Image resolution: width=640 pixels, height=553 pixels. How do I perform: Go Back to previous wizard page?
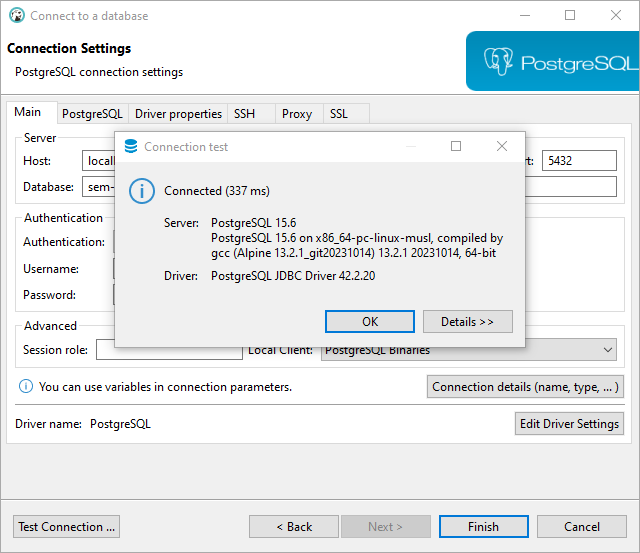[x=293, y=526]
